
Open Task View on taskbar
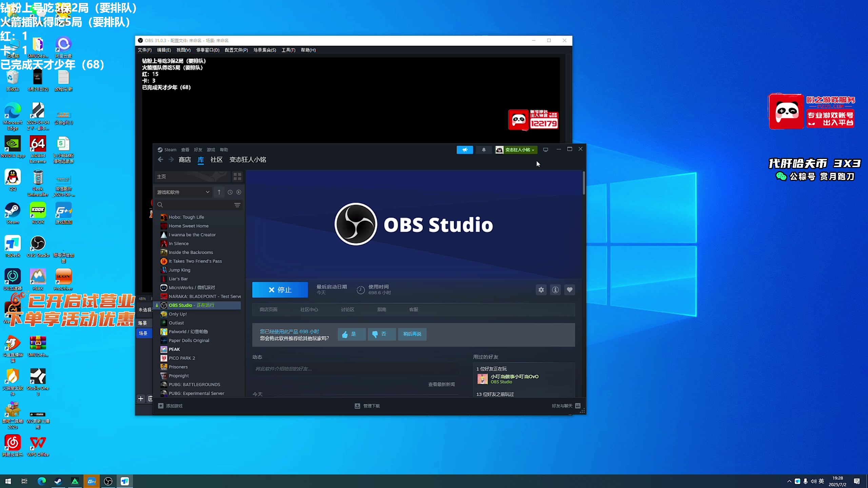(24, 481)
